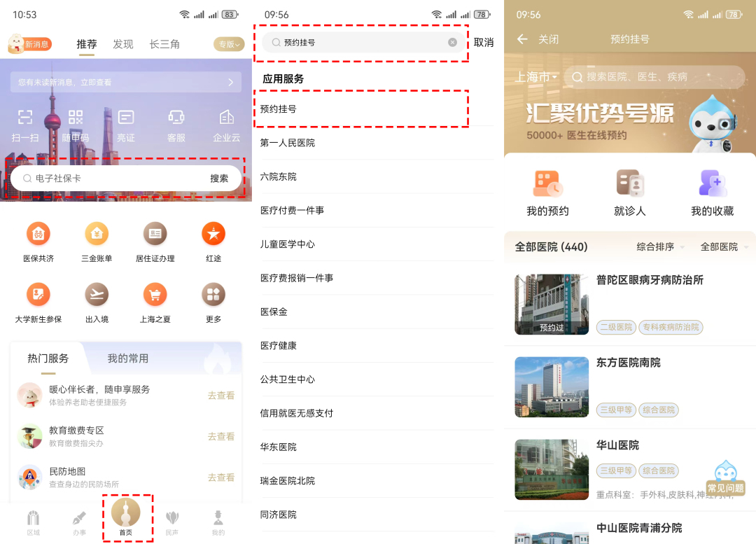Tap the 出入境 airplane icon
Screen dimensions: 756x544
[x=97, y=295]
